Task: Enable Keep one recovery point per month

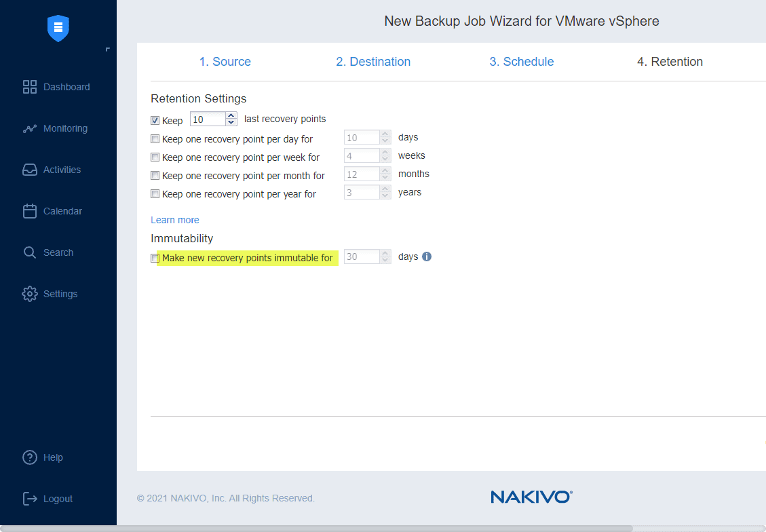Action: coord(155,175)
